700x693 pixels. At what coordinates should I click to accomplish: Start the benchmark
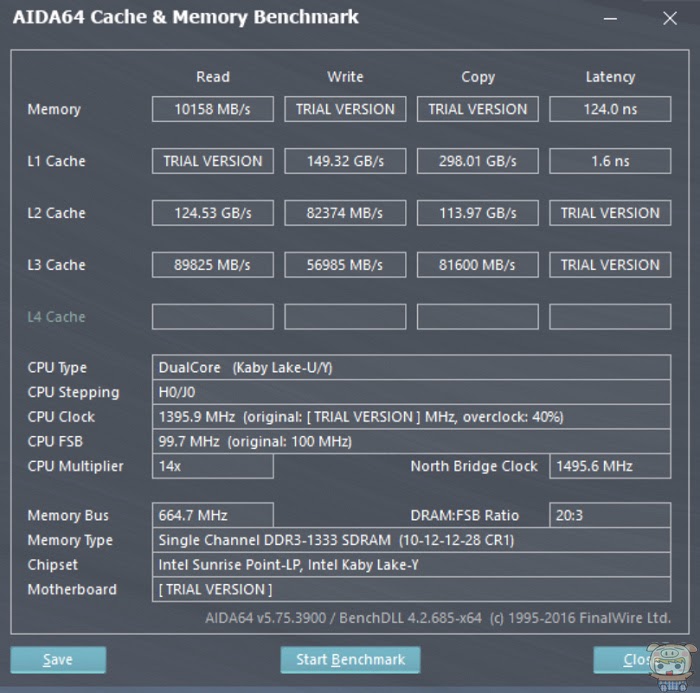[350, 660]
